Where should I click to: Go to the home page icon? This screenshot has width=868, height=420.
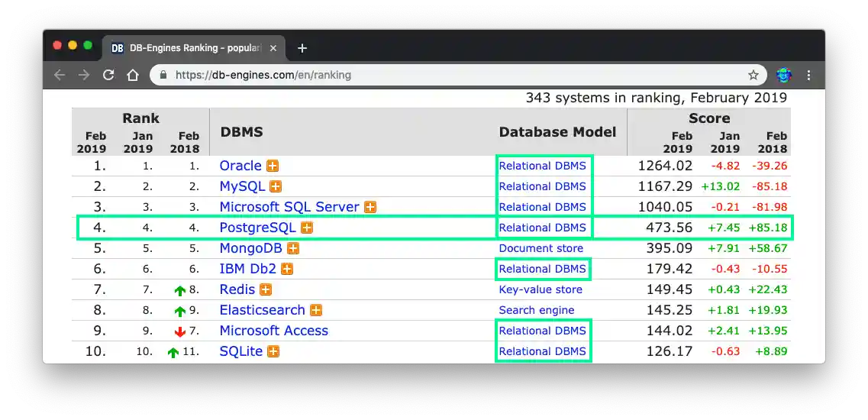[x=133, y=75]
